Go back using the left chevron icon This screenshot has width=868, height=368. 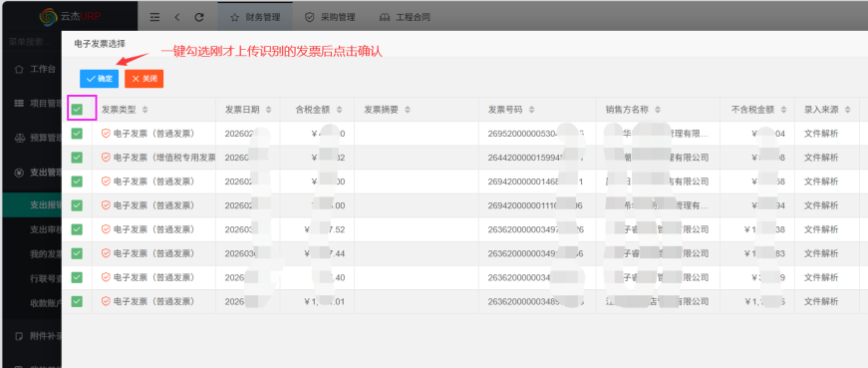point(177,17)
